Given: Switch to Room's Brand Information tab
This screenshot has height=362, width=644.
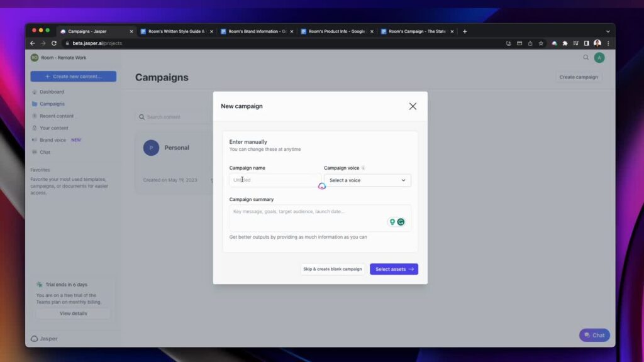Looking at the screenshot, I should [257, 31].
